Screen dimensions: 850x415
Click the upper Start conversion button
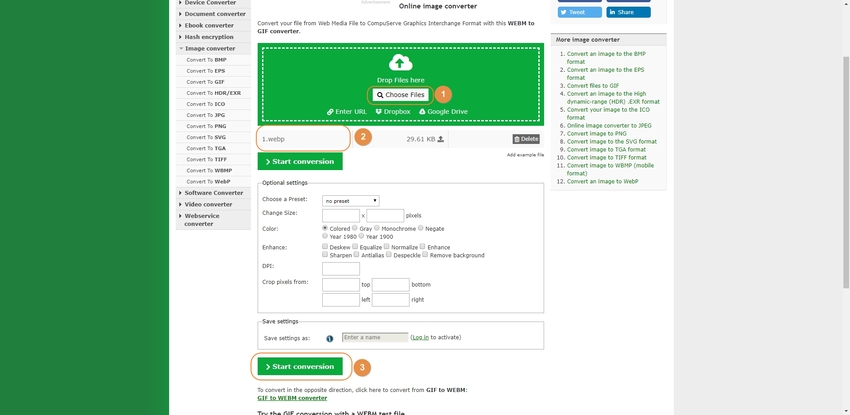pyautogui.click(x=300, y=161)
